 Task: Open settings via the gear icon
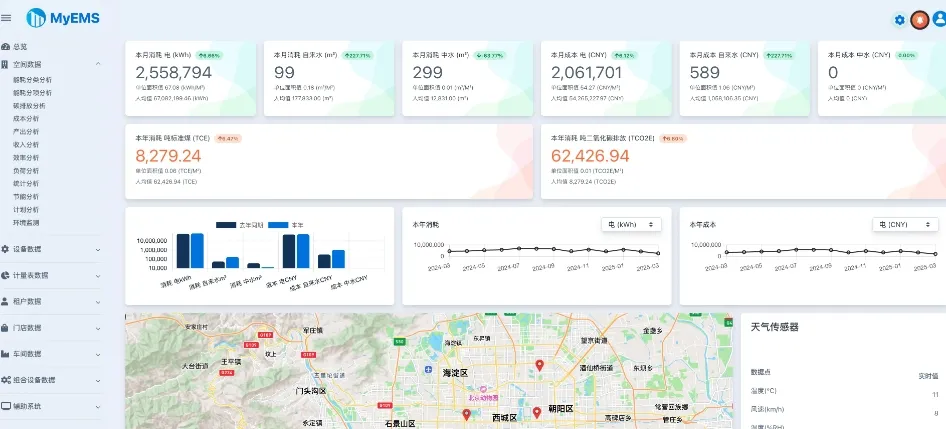(900, 20)
